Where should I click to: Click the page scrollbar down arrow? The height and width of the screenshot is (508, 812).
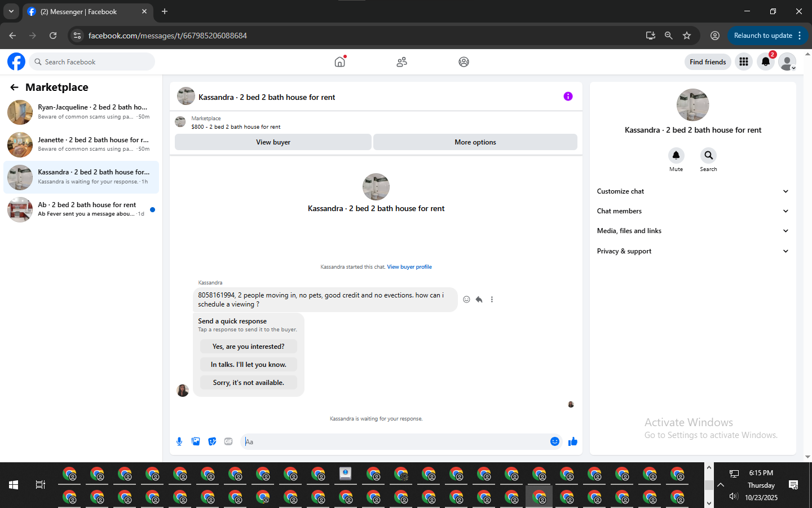click(807, 457)
